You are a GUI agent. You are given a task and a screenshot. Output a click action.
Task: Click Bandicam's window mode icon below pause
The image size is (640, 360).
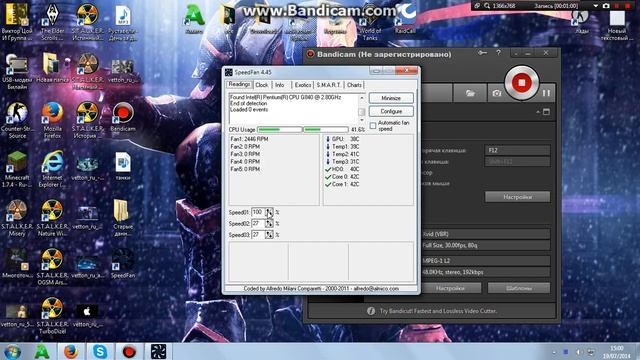click(547, 112)
